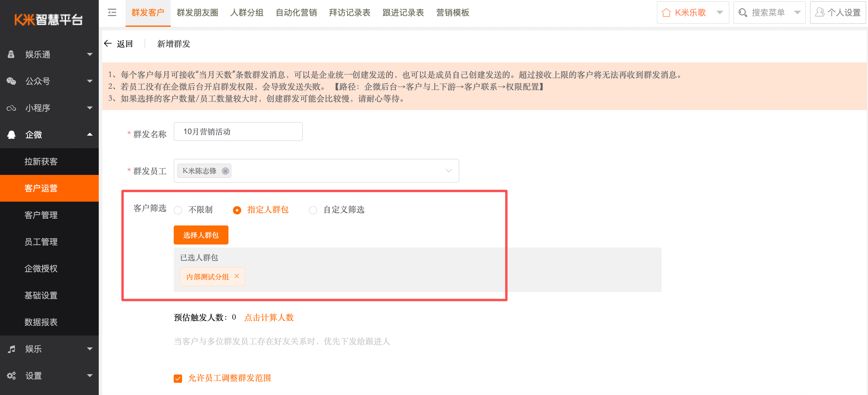Click the K米乐歌 home icon

coord(666,13)
